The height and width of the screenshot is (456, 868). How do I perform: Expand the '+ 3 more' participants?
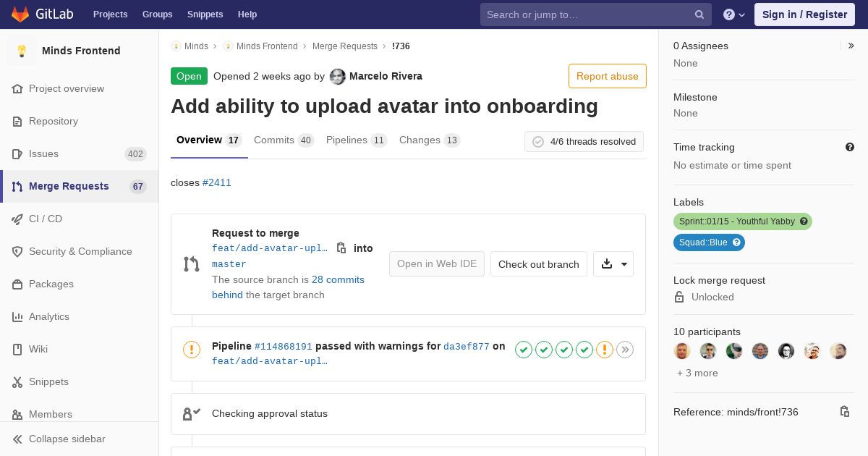point(697,373)
